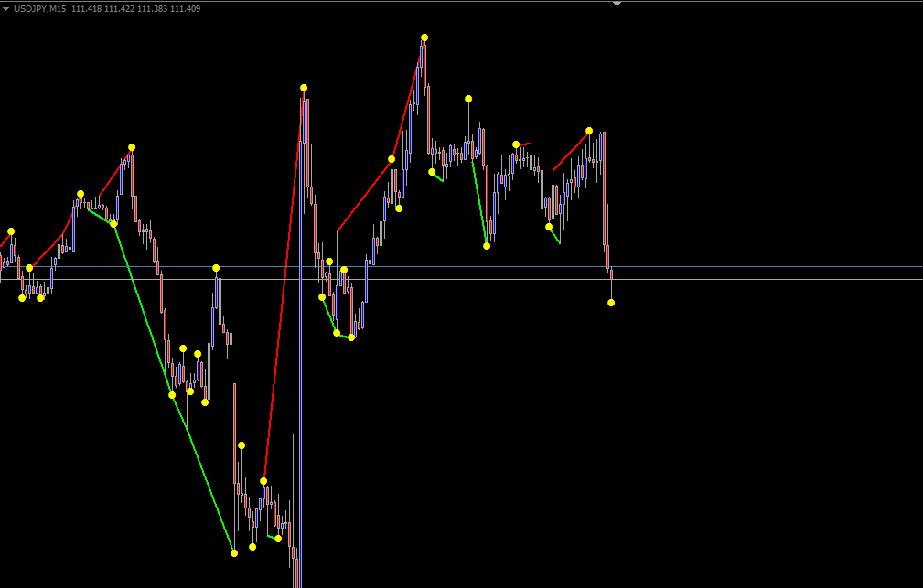The width and height of the screenshot is (923, 588).
Task: Select the yellow marker at the highest peak
Action: pos(424,37)
